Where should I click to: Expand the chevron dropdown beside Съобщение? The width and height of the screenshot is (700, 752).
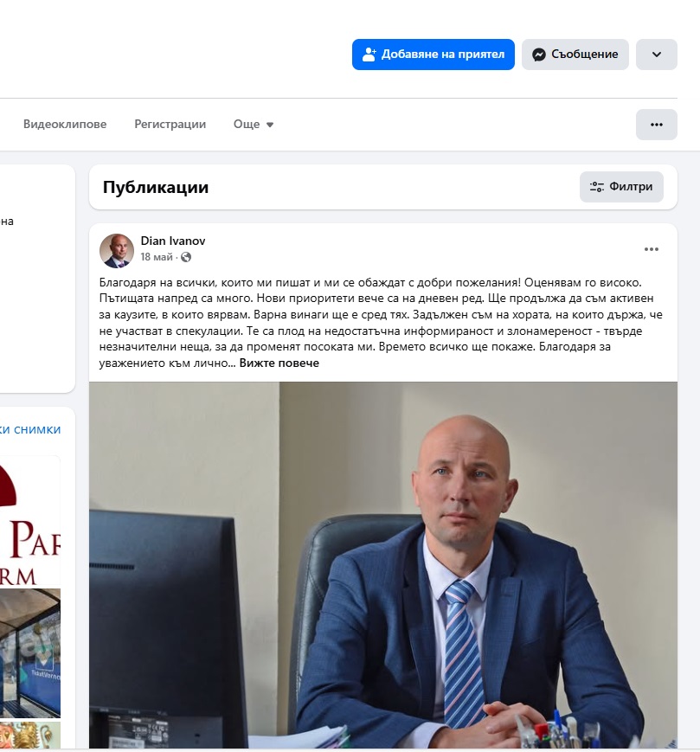point(657,55)
